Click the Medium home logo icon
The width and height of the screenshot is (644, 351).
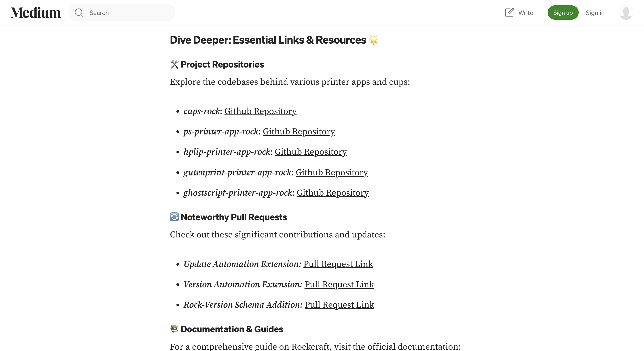(35, 12)
